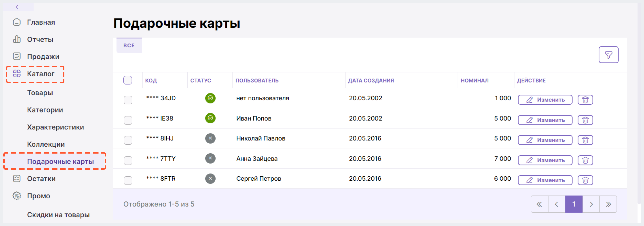Sort by the ПОЛЬЗОВАТЕЛЬ column header
This screenshot has width=644, height=226.
coord(257,80)
